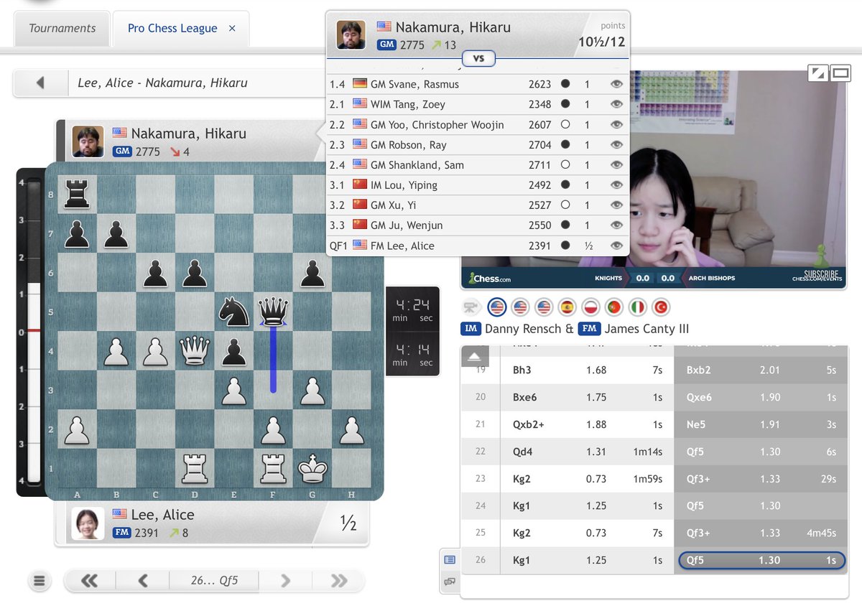Click the white queen on d4
The height and width of the screenshot is (616, 862).
(195, 351)
